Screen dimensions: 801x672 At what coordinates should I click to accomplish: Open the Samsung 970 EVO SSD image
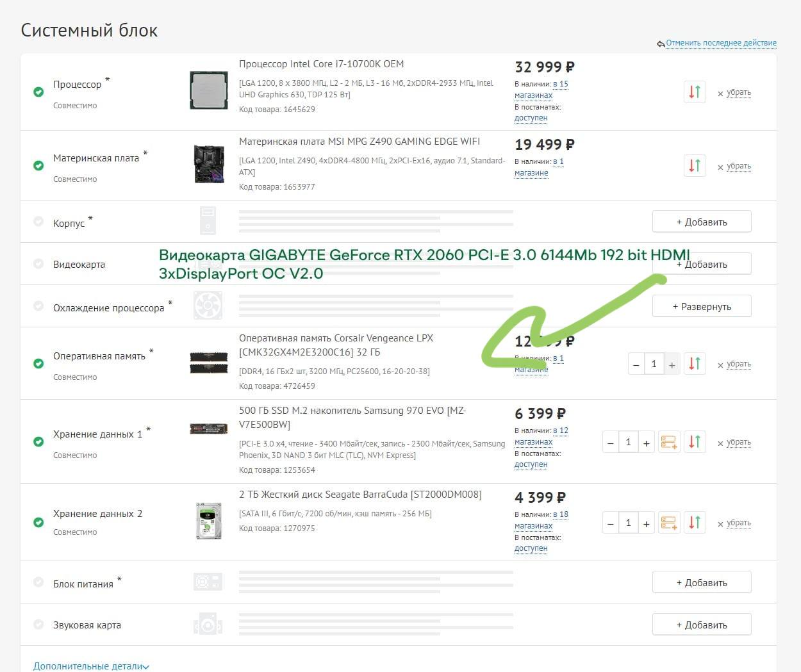(209, 429)
